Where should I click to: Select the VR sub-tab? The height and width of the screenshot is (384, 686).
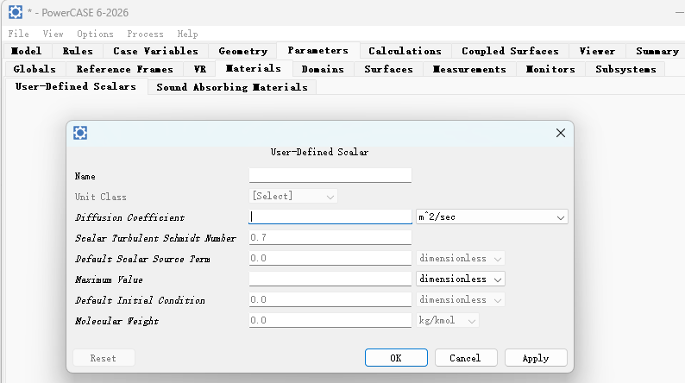point(200,69)
